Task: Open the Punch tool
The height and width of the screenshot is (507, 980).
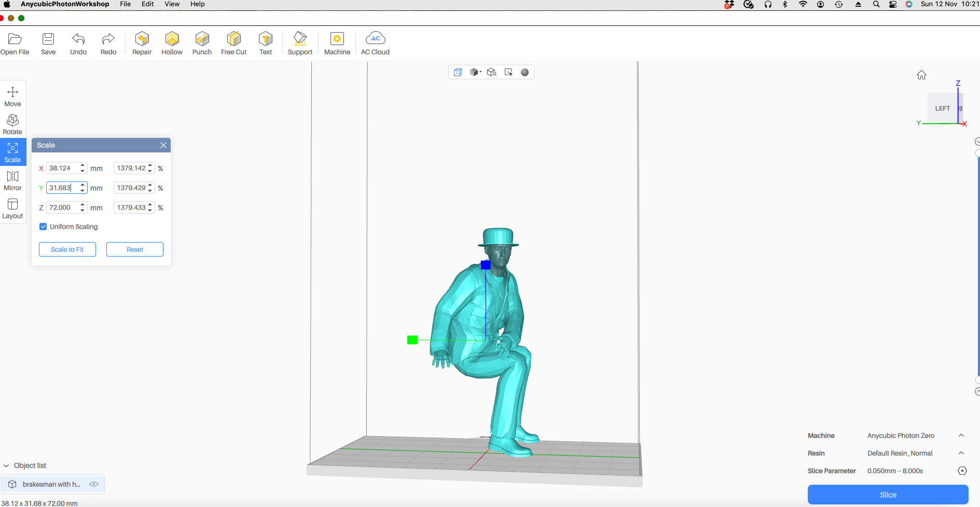Action: pos(202,43)
